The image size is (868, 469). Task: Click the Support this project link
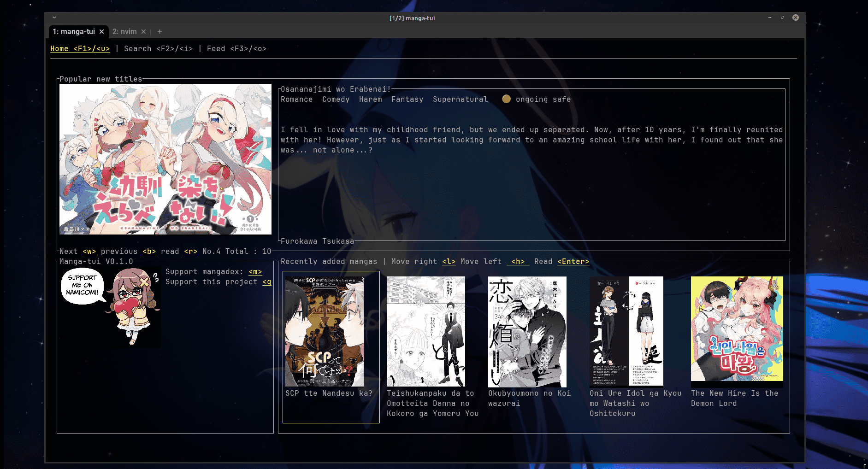[218, 282]
